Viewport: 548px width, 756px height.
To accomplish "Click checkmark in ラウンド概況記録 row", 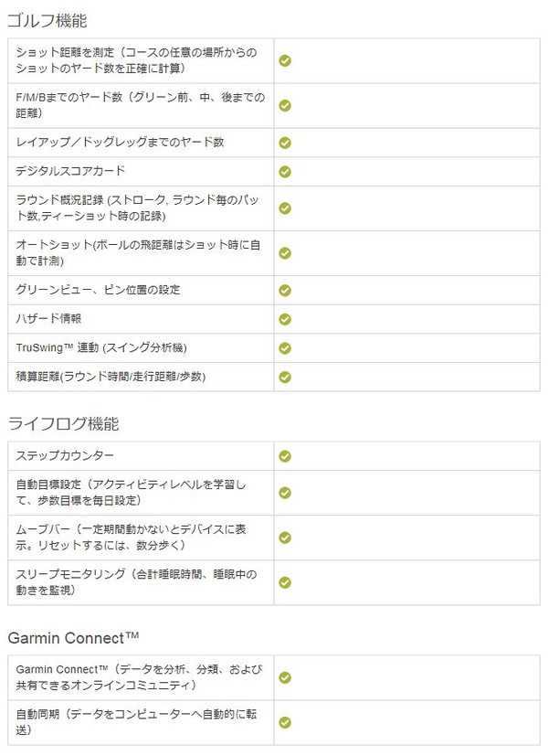I will pyautogui.click(x=285, y=208).
